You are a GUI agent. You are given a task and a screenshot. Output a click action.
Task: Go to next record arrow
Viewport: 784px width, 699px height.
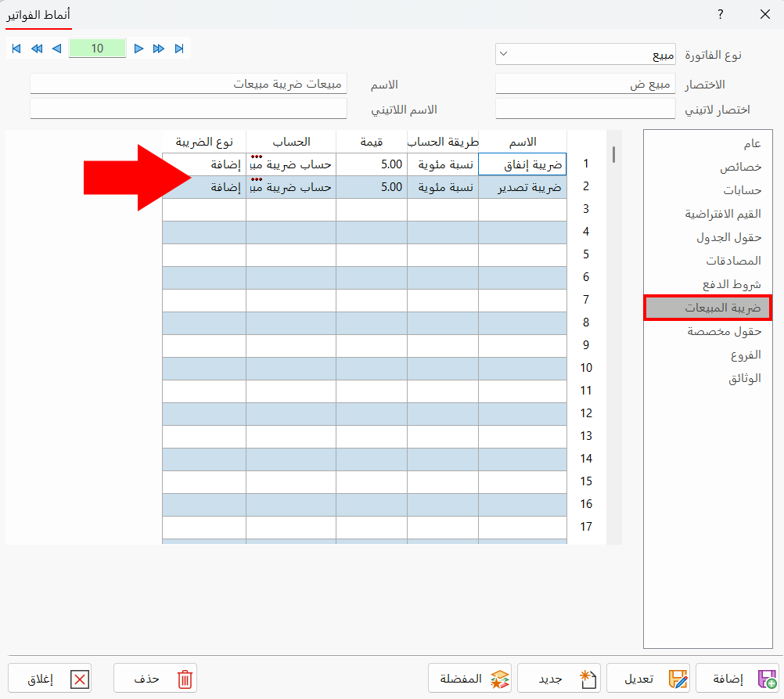pos(139,49)
